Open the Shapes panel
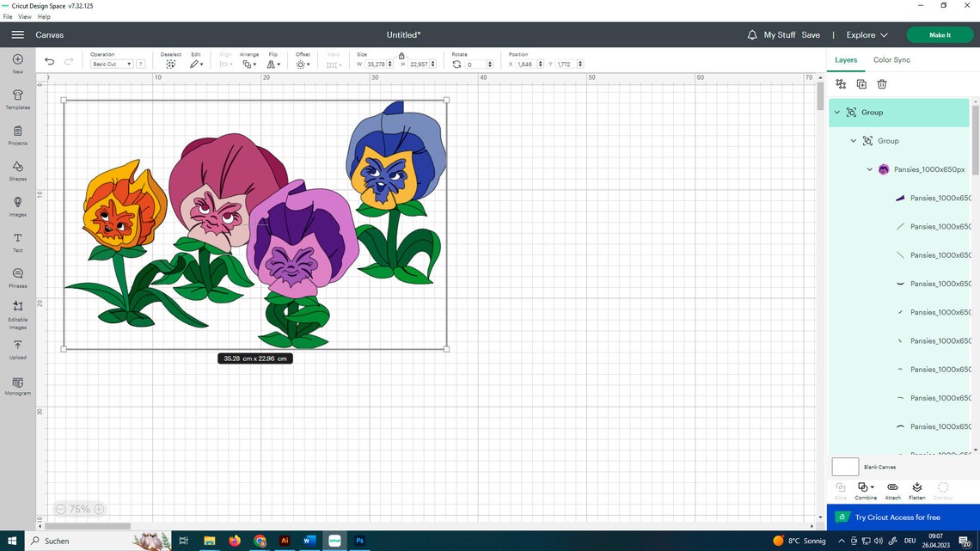 tap(17, 169)
